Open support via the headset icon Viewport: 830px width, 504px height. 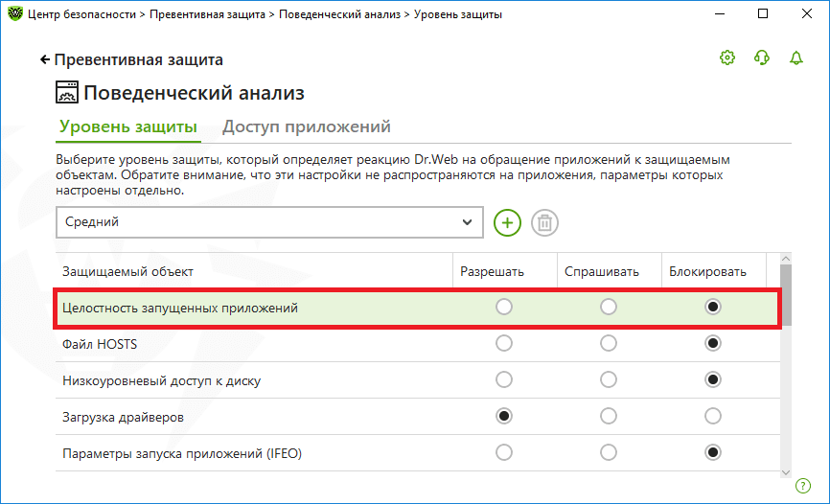coord(762,57)
